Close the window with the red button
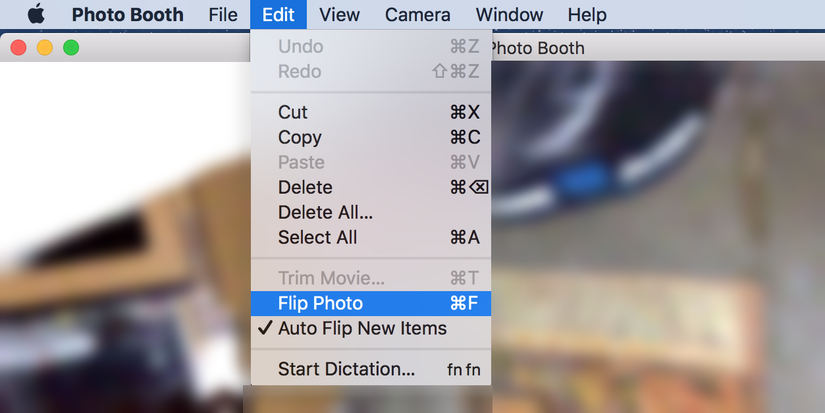Viewport: 825px width, 413px height. [x=18, y=48]
